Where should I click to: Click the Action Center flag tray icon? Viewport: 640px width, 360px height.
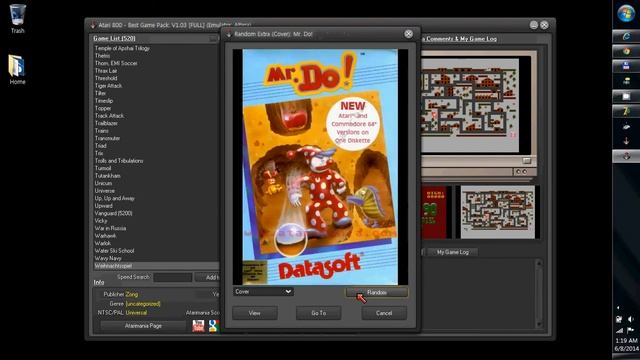[631, 330]
